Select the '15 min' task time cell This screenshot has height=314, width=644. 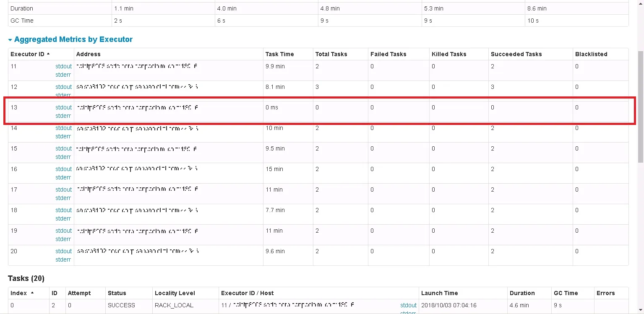point(274,169)
